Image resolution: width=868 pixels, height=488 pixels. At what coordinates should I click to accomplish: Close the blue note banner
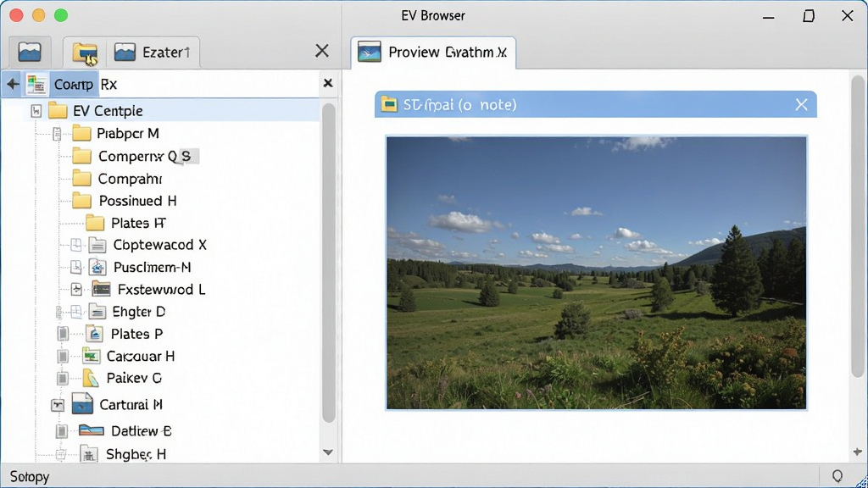coord(801,104)
